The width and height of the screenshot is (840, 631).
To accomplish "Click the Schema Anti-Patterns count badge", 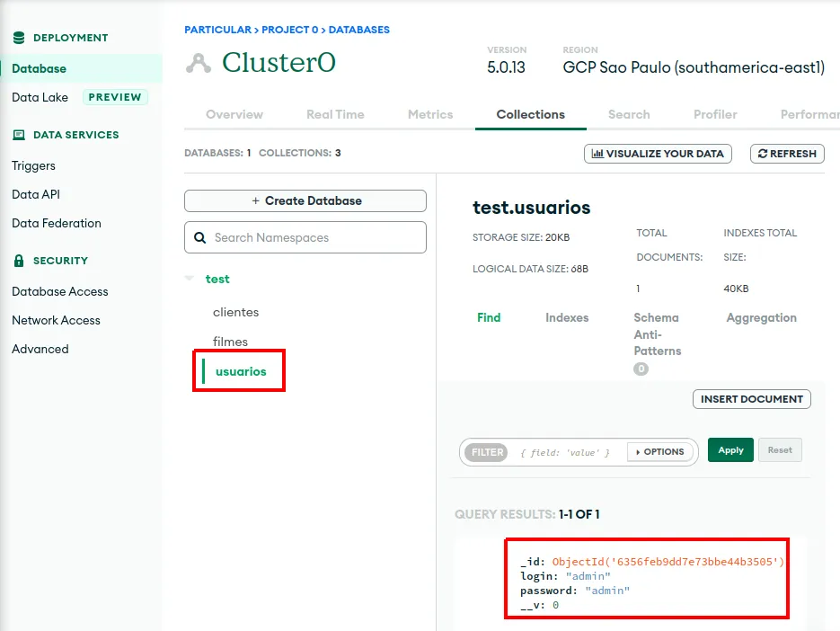I will pos(641,369).
